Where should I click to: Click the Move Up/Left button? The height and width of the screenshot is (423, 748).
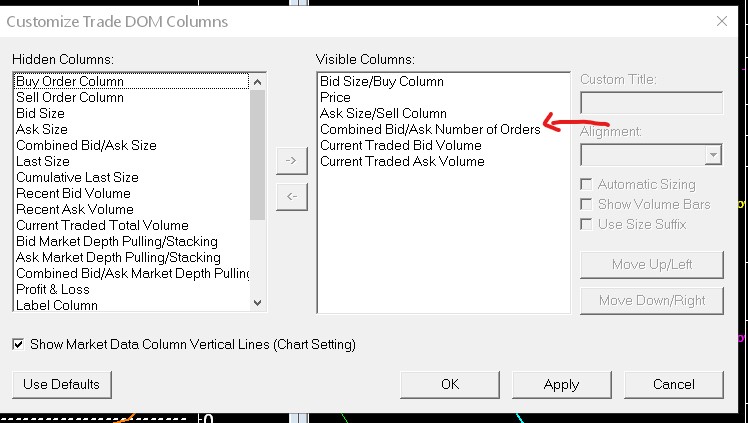651,265
